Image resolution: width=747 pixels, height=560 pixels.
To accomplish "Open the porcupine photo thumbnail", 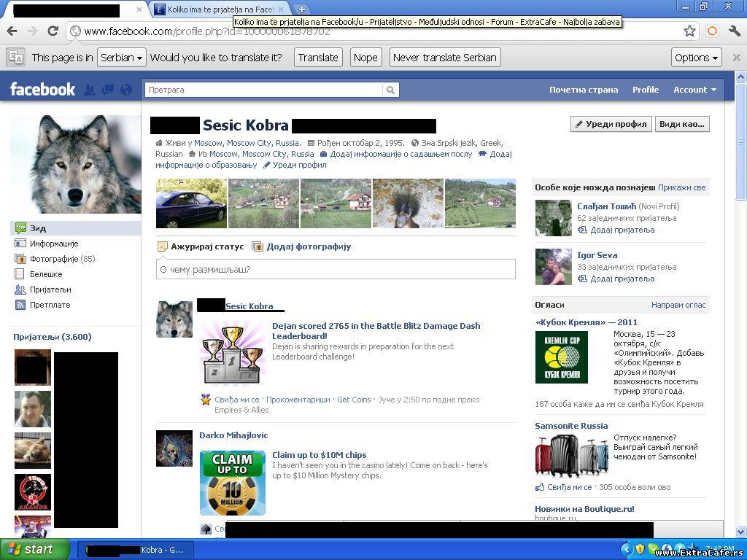I will [x=408, y=203].
